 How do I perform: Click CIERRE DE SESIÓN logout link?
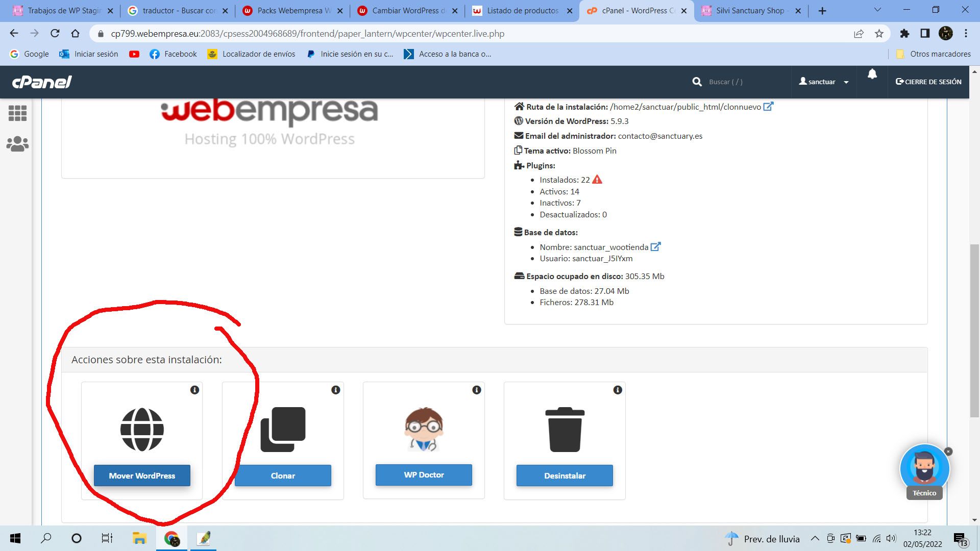(928, 82)
